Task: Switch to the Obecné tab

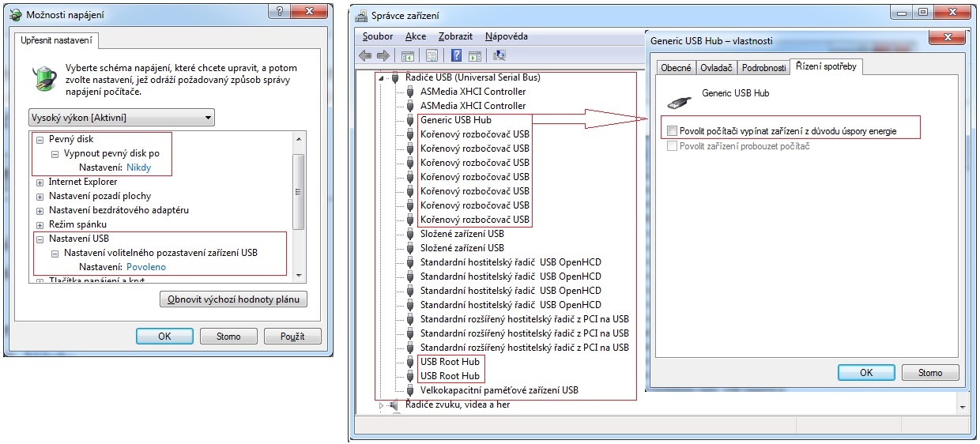Action: (676, 68)
